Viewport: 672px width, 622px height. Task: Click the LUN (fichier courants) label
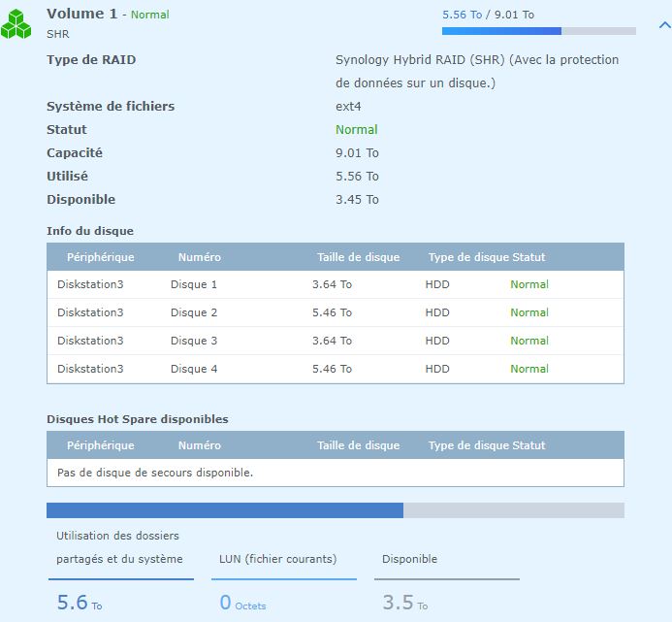point(277,559)
